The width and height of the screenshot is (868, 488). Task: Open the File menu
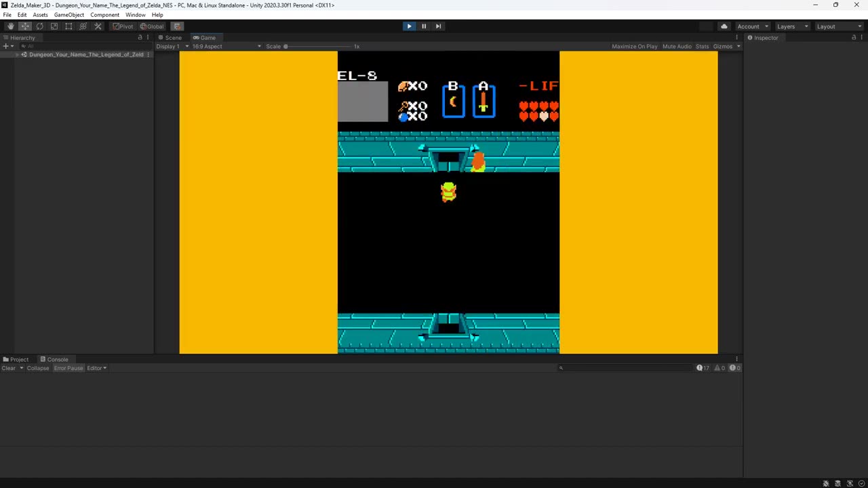(x=7, y=15)
